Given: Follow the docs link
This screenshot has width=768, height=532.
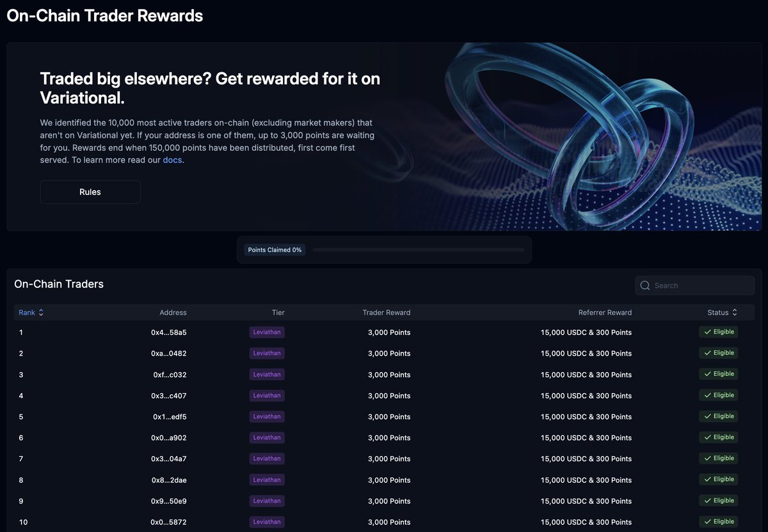Looking at the screenshot, I should 173,160.
